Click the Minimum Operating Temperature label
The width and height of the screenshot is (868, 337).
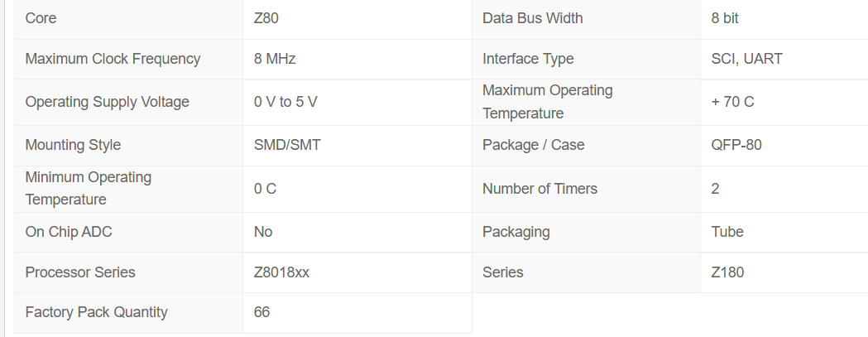pyautogui.click(x=89, y=189)
